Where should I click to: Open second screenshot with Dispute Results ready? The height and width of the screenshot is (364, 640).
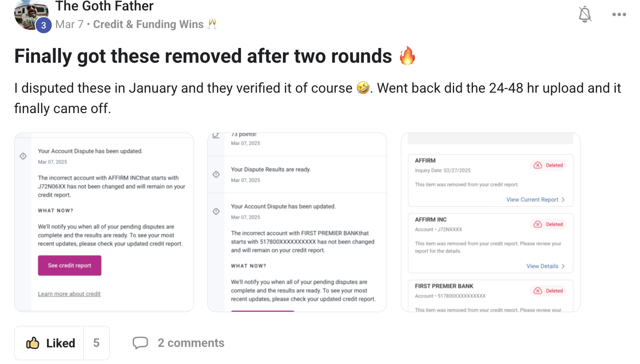[x=297, y=222]
